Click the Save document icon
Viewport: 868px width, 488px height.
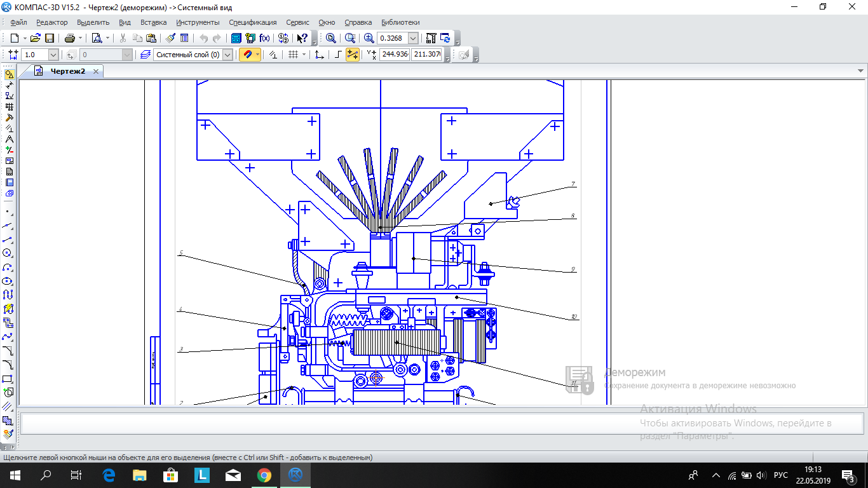[50, 38]
